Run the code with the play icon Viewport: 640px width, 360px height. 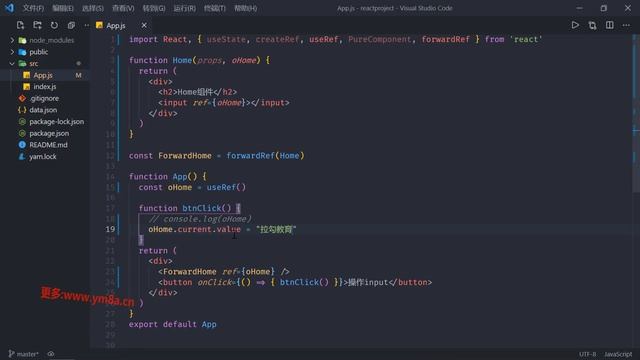(x=575, y=25)
